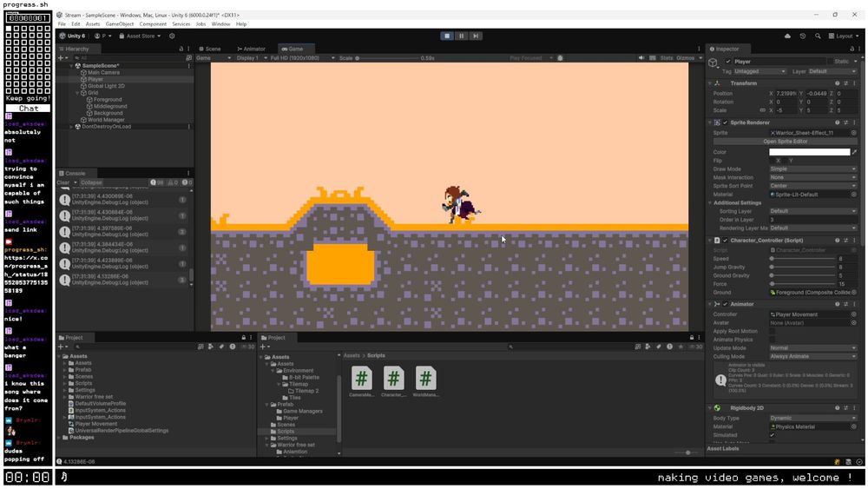Open the Window menu

220,24
